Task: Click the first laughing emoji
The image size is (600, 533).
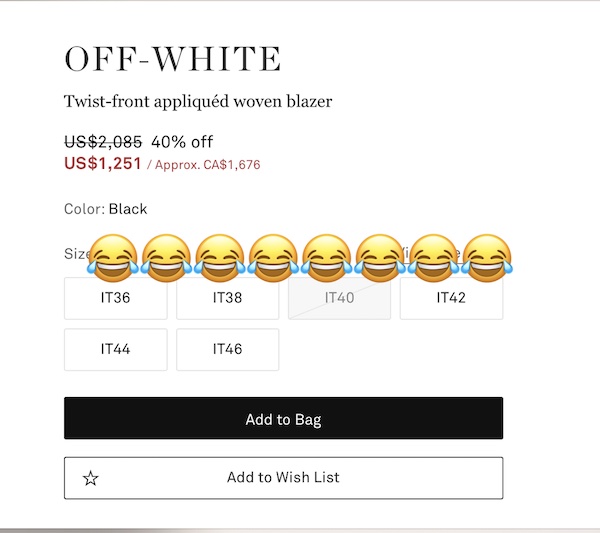Action: [x=112, y=258]
